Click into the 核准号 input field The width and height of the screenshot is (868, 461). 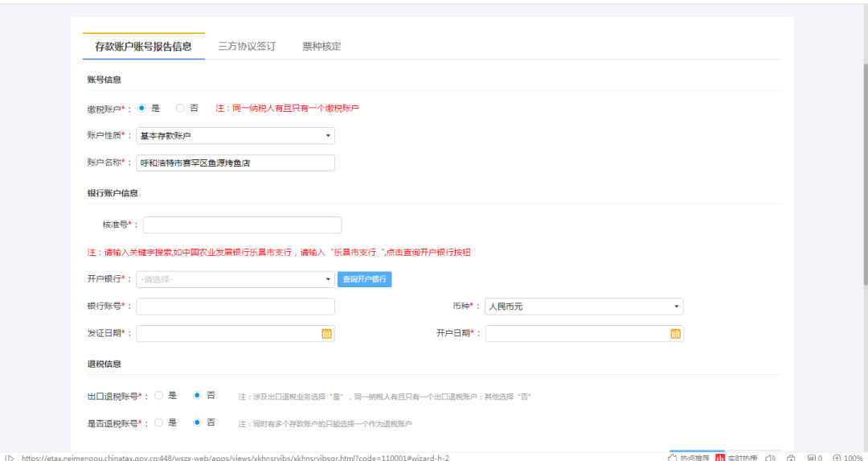point(242,225)
